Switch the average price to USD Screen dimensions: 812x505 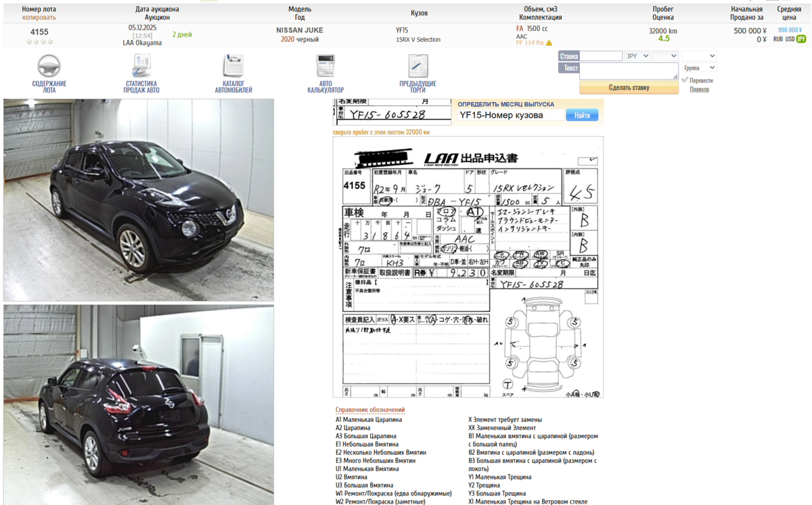pyautogui.click(x=790, y=39)
